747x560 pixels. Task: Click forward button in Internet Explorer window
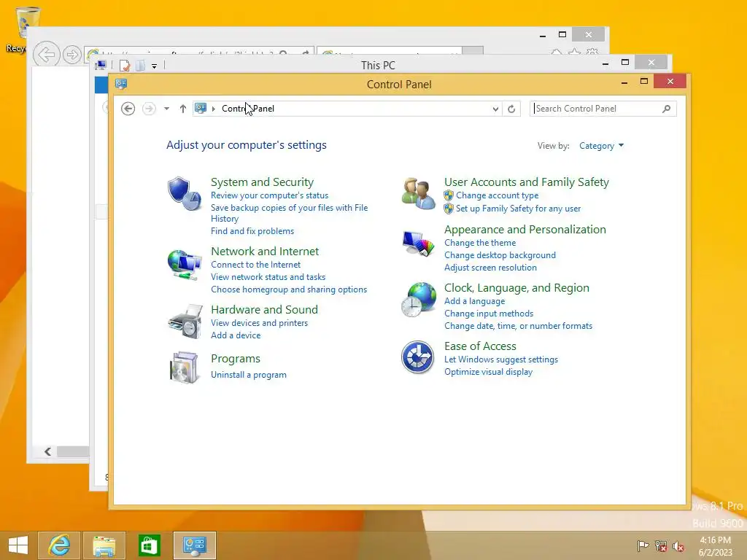(x=72, y=55)
